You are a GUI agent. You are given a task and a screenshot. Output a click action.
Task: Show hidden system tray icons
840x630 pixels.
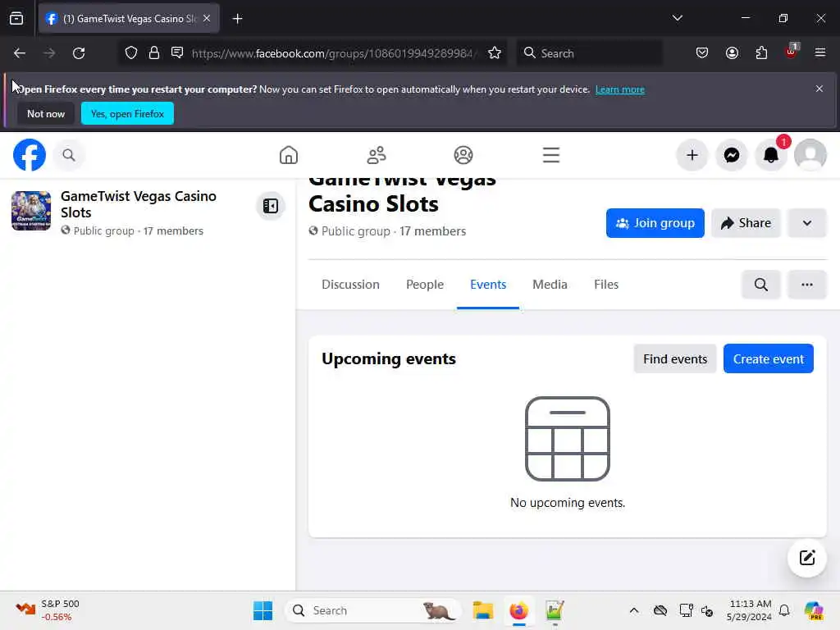634,610
